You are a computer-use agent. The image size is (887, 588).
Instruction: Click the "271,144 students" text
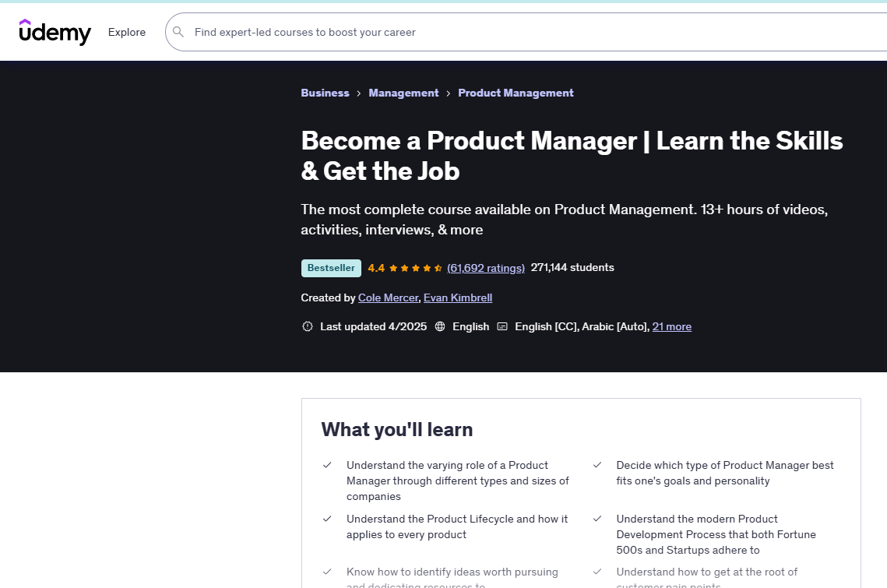click(572, 268)
